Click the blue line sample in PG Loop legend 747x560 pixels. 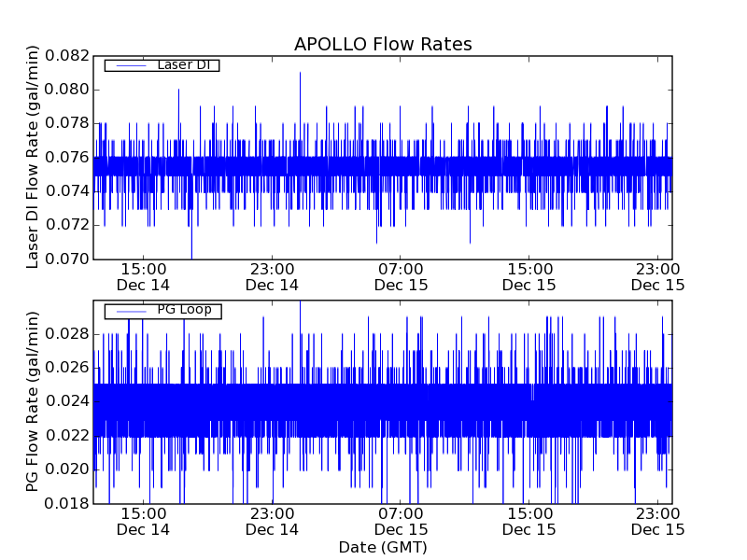[x=129, y=310]
